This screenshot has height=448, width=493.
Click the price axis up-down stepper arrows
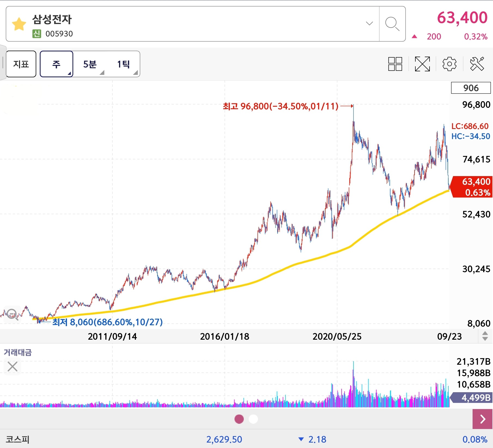tap(485, 336)
